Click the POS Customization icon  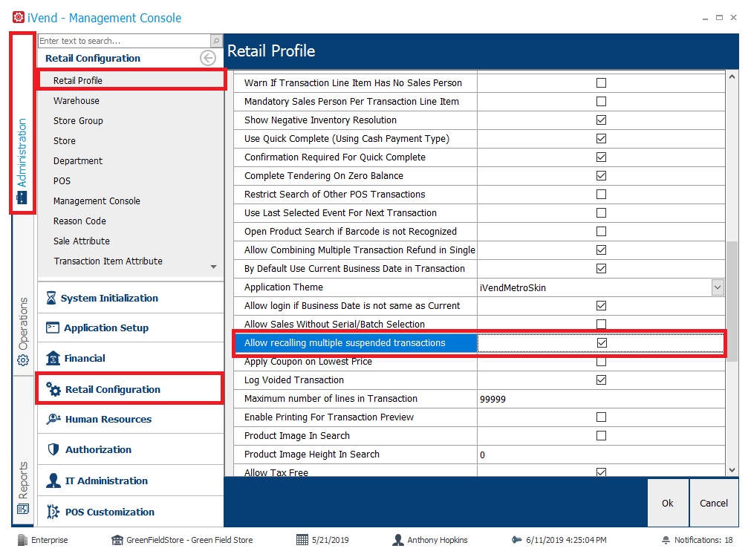pyautogui.click(x=53, y=512)
